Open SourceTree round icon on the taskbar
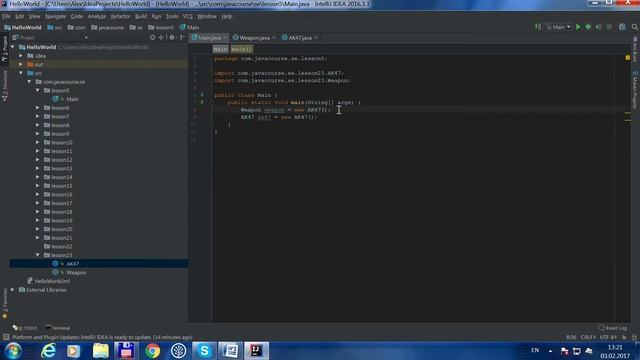The width and height of the screenshot is (640, 360). (x=178, y=351)
